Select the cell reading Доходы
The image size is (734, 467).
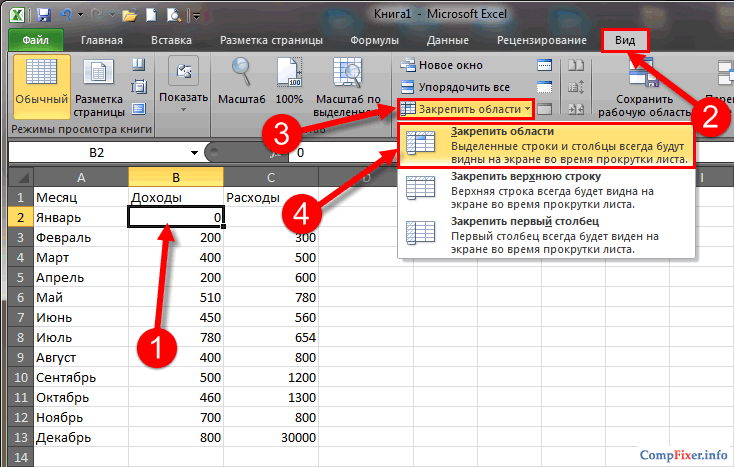[176, 197]
